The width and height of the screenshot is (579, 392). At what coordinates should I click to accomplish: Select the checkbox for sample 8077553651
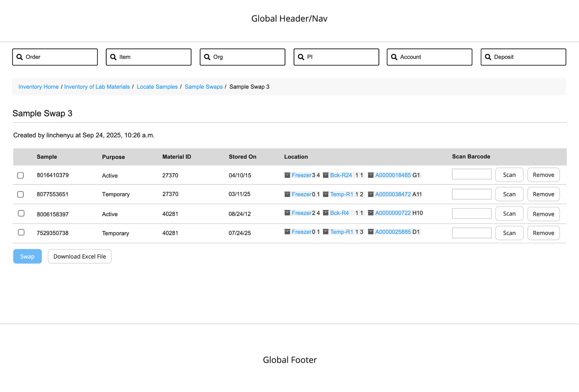tap(20, 194)
